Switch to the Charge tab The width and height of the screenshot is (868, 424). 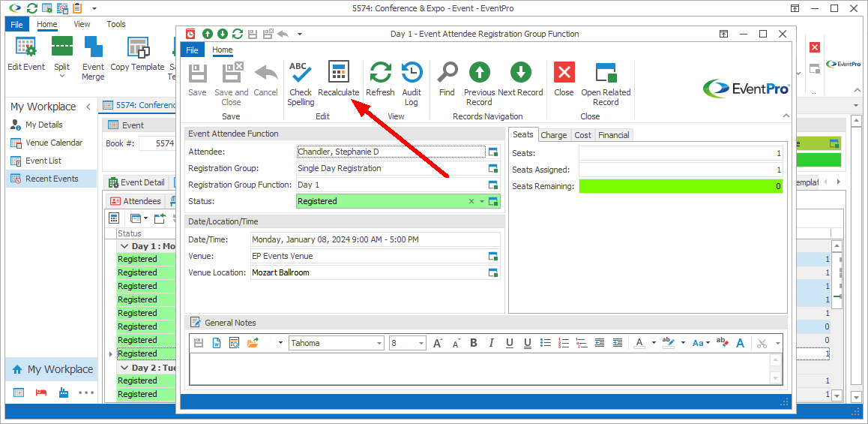(x=554, y=134)
